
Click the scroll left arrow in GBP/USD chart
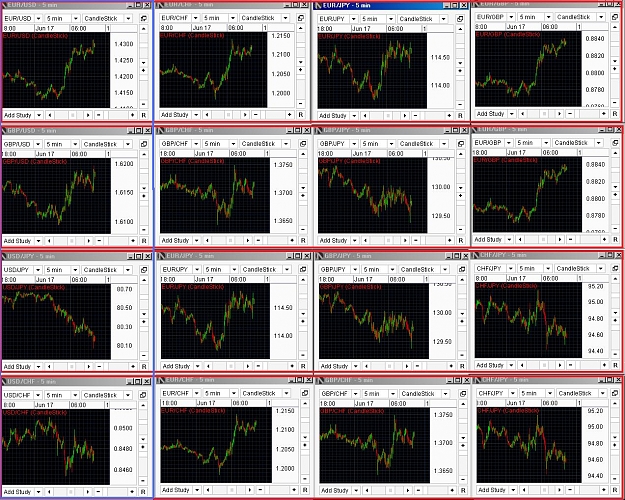click(49, 241)
